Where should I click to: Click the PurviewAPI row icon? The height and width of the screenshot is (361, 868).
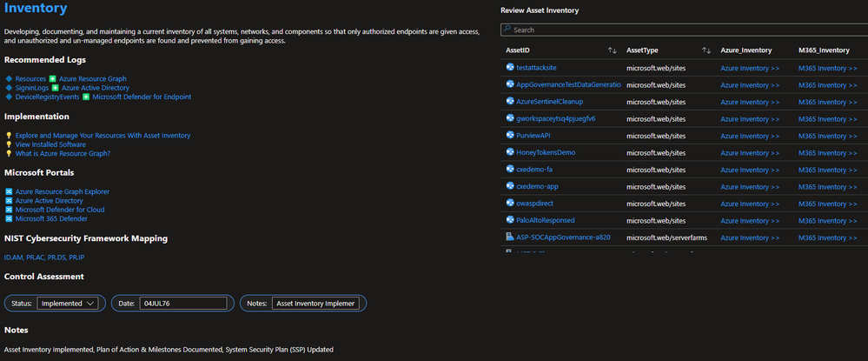[x=510, y=136]
